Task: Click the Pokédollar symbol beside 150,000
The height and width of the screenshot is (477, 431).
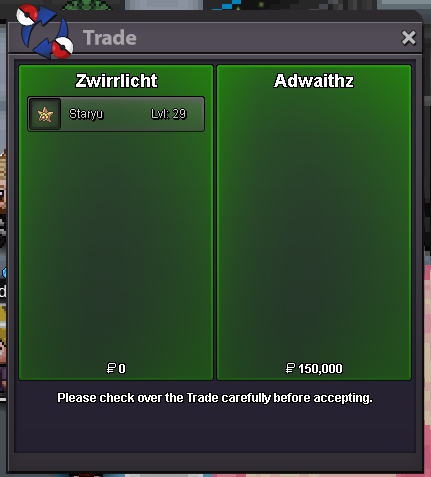Action: click(x=290, y=368)
